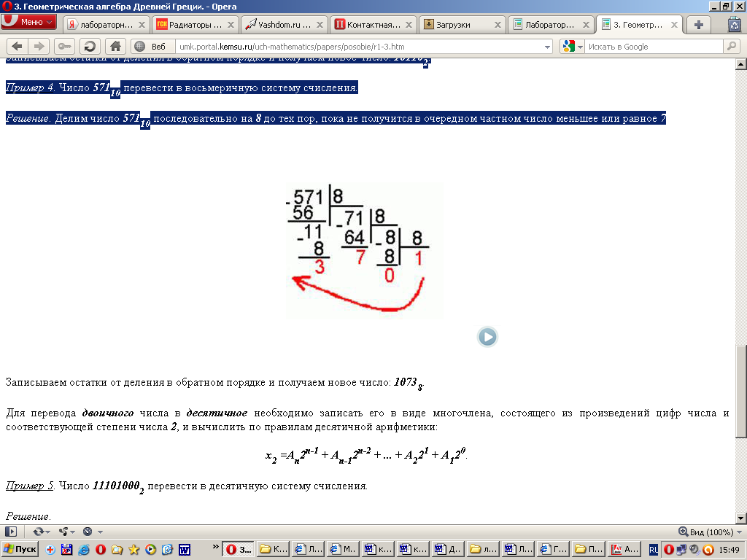
Task: Launch the blue arrow page quick launch icon
Action: (167, 550)
